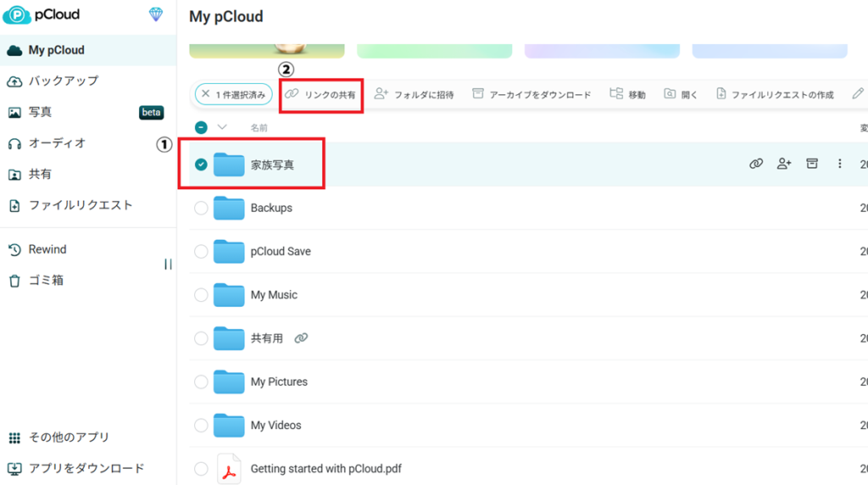Click リンクの共有 in the toolbar
Viewport: 868px width, 485px height.
coord(321,95)
